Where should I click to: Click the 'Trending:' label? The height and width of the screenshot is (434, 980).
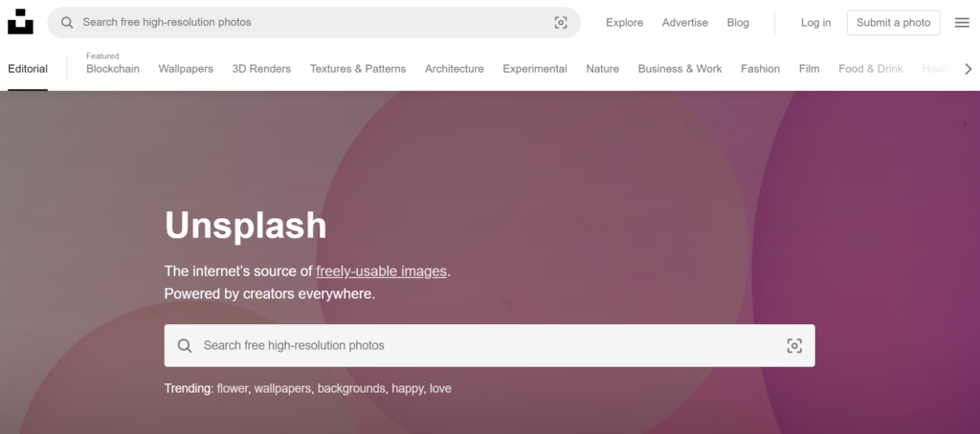coord(189,388)
